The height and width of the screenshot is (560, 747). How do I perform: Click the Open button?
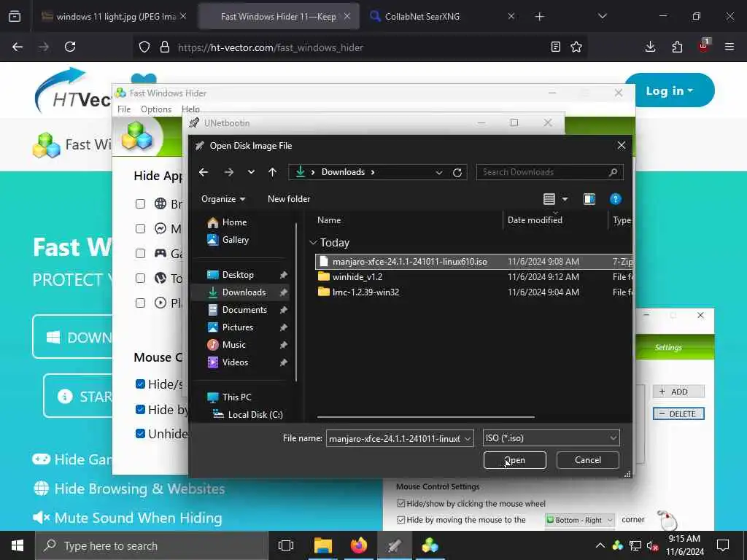(514, 461)
